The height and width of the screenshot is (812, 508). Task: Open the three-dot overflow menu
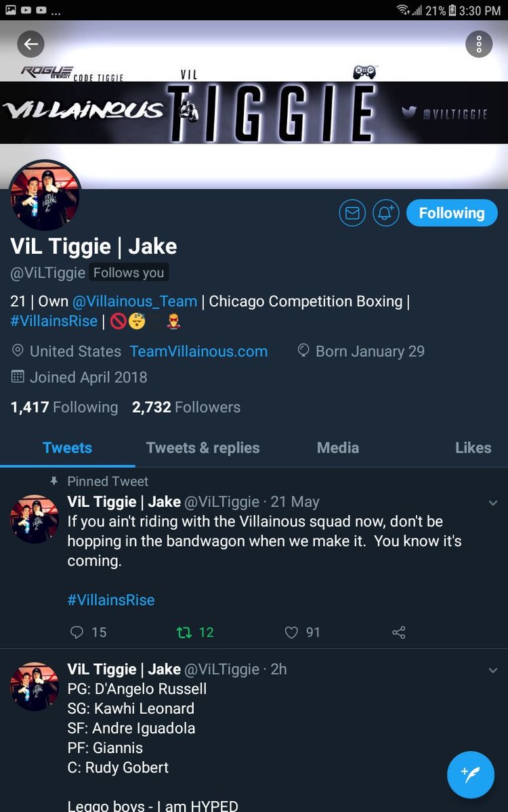pos(479,45)
